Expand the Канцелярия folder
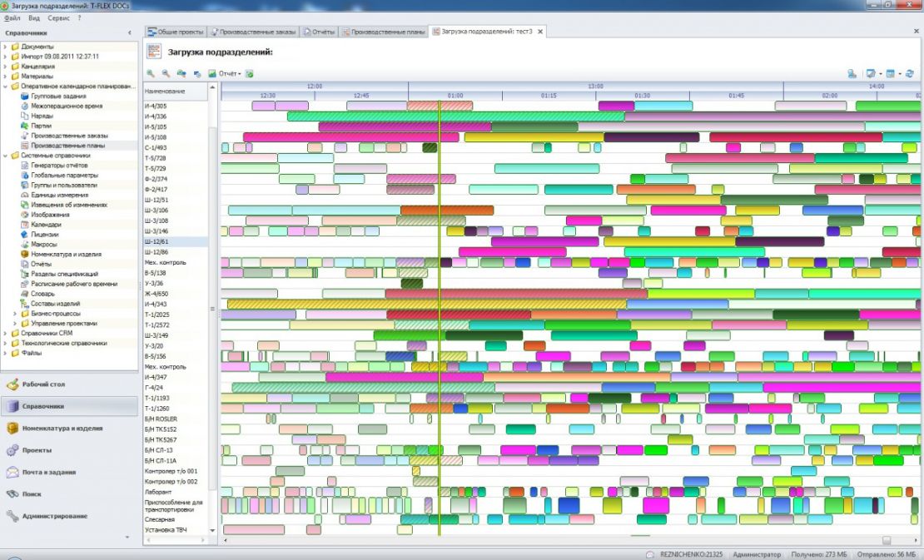924x560 pixels. pos(5,67)
